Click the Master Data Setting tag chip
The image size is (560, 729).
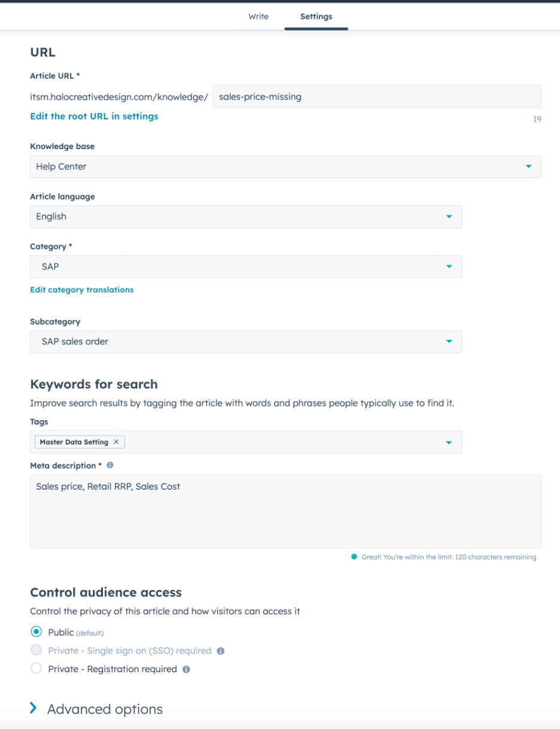pos(74,442)
